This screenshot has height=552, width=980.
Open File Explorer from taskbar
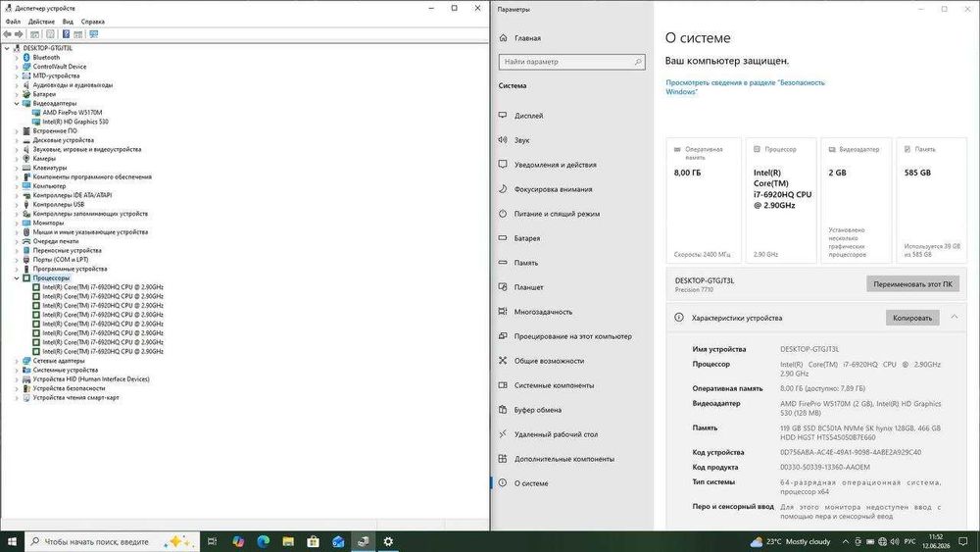pos(288,541)
